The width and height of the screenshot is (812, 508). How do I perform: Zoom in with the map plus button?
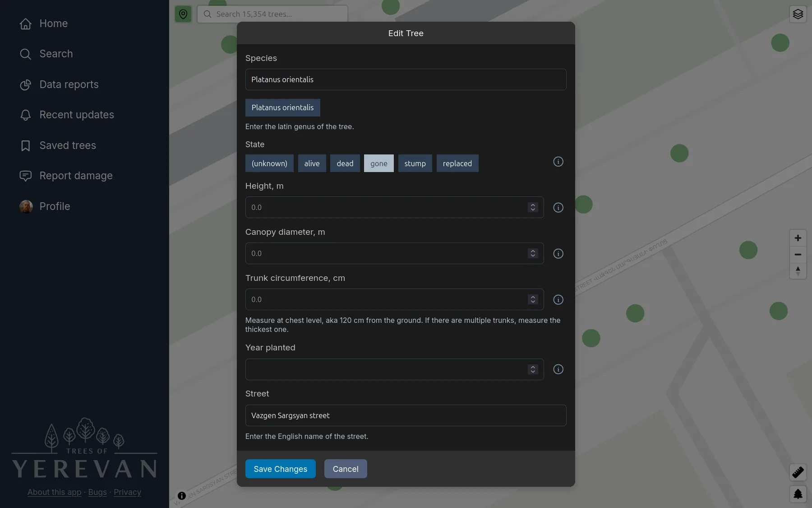pyautogui.click(x=798, y=238)
